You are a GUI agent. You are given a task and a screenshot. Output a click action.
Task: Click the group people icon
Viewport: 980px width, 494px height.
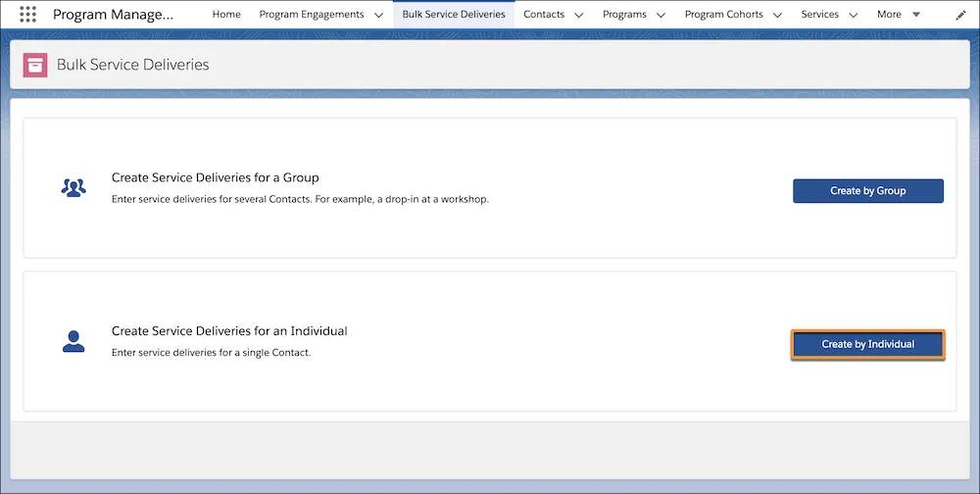coord(73,187)
